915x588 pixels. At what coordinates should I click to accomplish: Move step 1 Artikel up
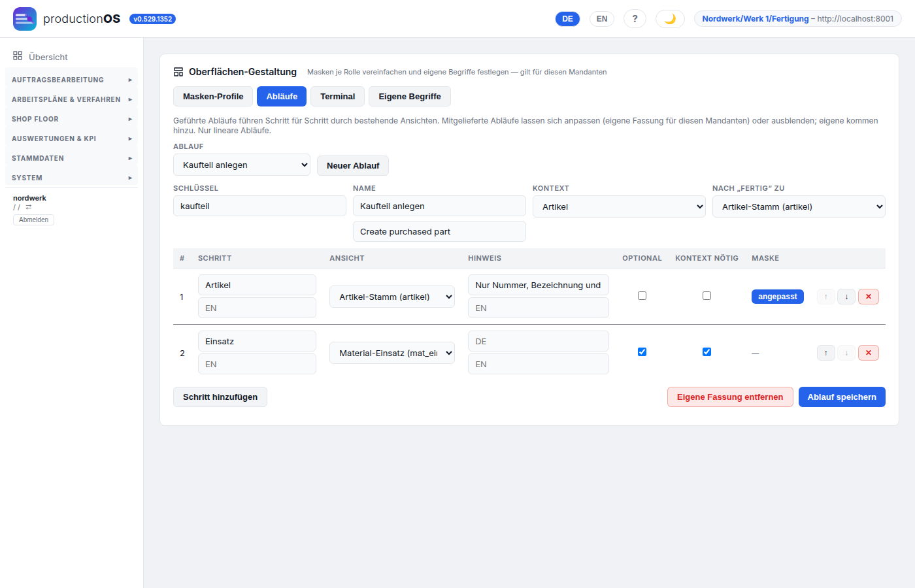pos(826,297)
